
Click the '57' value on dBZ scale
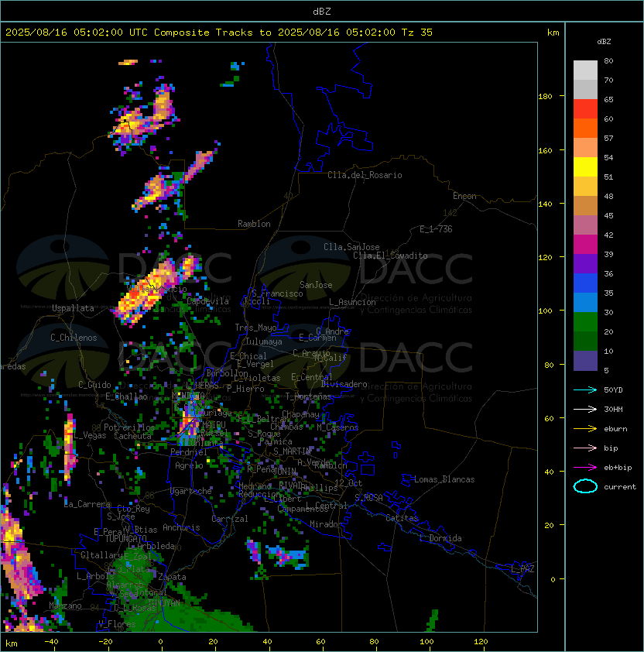608,138
